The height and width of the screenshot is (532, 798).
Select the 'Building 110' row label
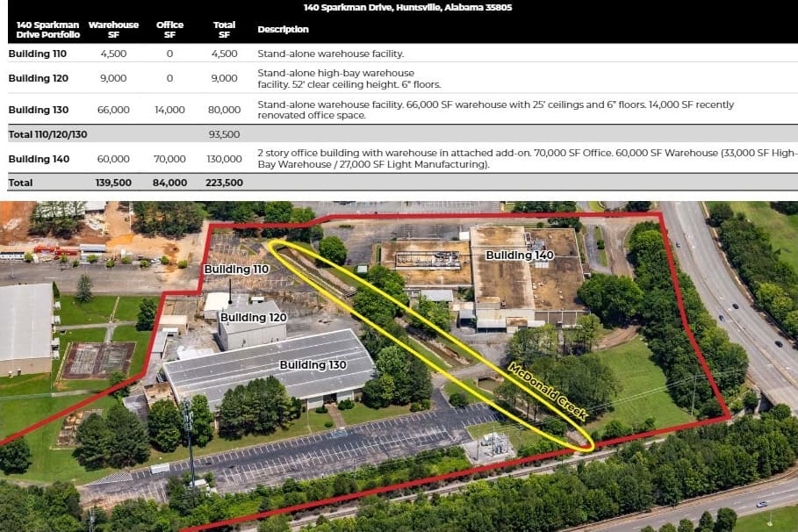coord(38,54)
